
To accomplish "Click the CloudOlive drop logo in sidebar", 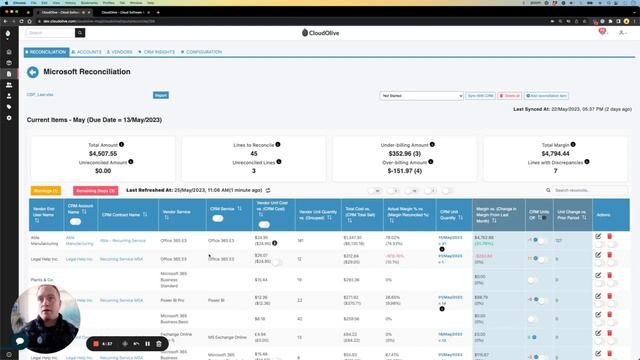I will coord(8,34).
